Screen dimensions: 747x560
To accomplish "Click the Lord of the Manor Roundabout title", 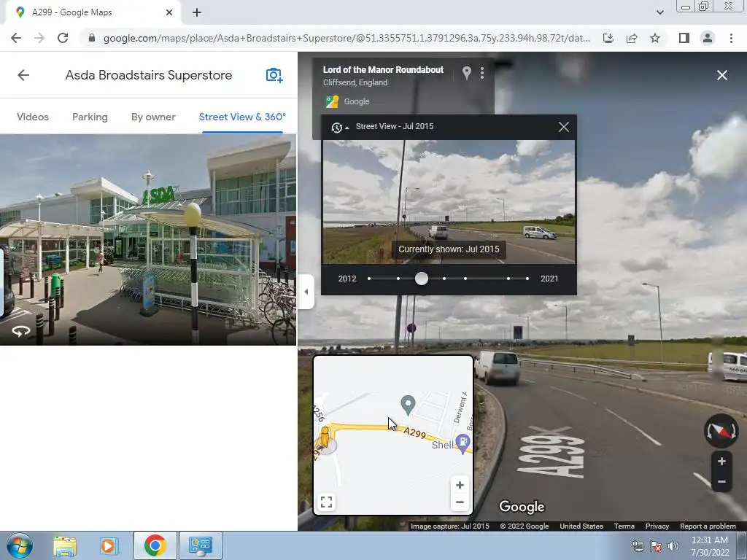I will (x=383, y=69).
